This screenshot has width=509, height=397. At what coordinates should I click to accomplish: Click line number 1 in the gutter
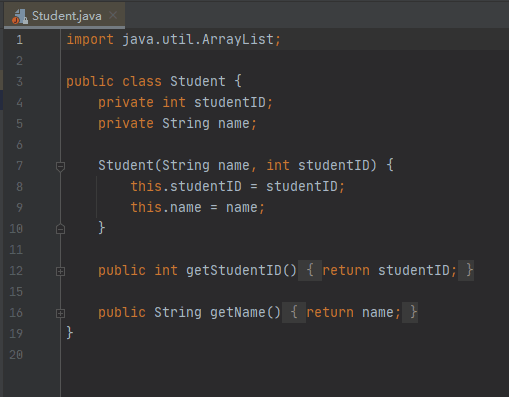(x=20, y=40)
